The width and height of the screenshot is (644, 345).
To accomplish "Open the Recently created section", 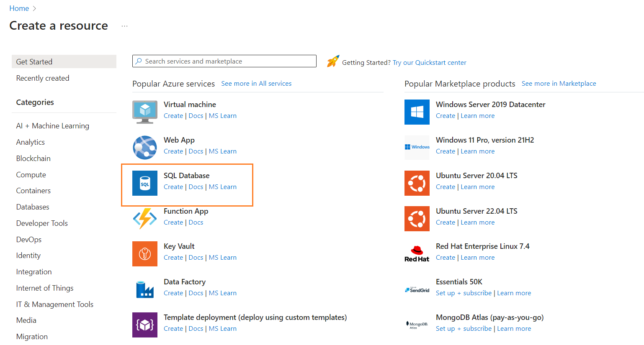I will coord(43,78).
